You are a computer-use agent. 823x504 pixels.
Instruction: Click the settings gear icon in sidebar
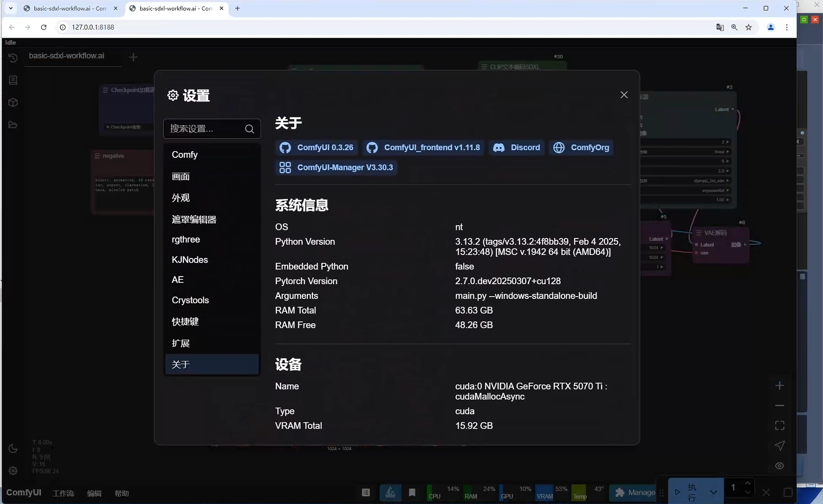[x=13, y=471]
